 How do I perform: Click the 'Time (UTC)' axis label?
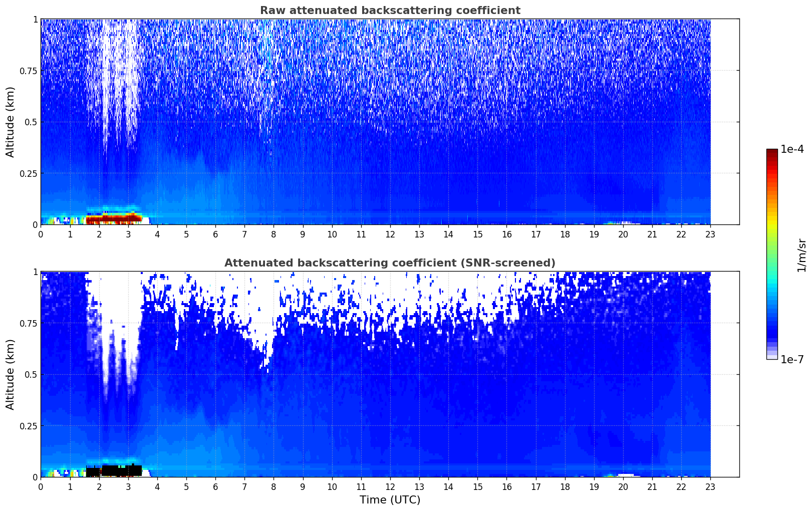(390, 500)
